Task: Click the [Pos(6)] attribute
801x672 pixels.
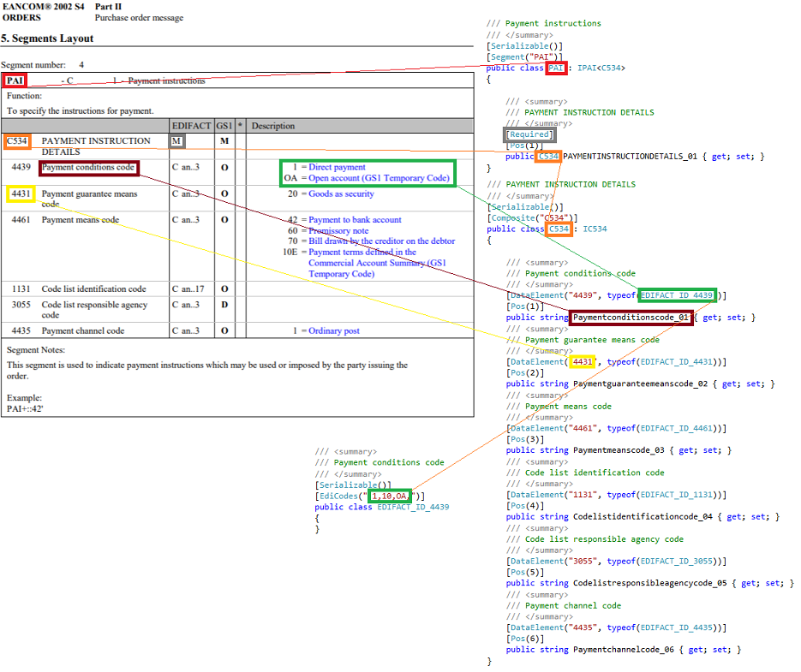Action: point(525,639)
